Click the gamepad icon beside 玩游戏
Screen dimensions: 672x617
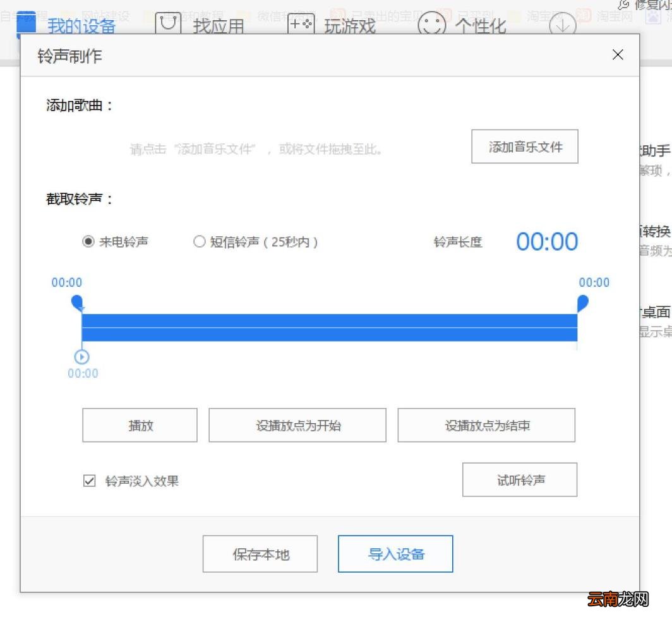tap(301, 23)
